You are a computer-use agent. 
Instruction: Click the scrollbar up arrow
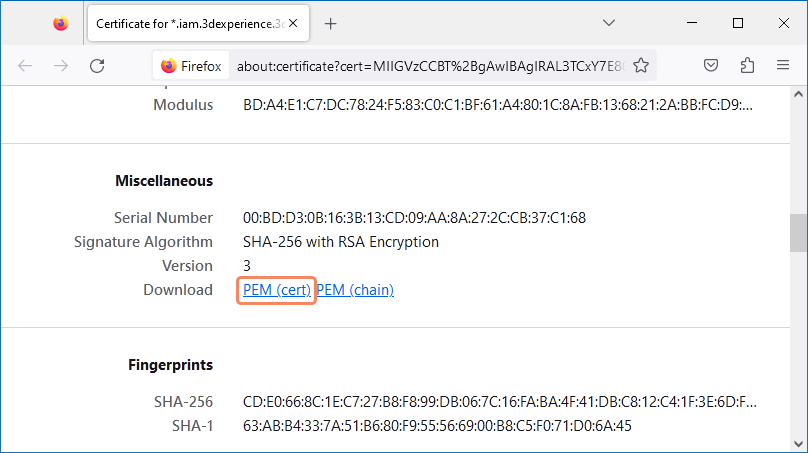[x=798, y=96]
